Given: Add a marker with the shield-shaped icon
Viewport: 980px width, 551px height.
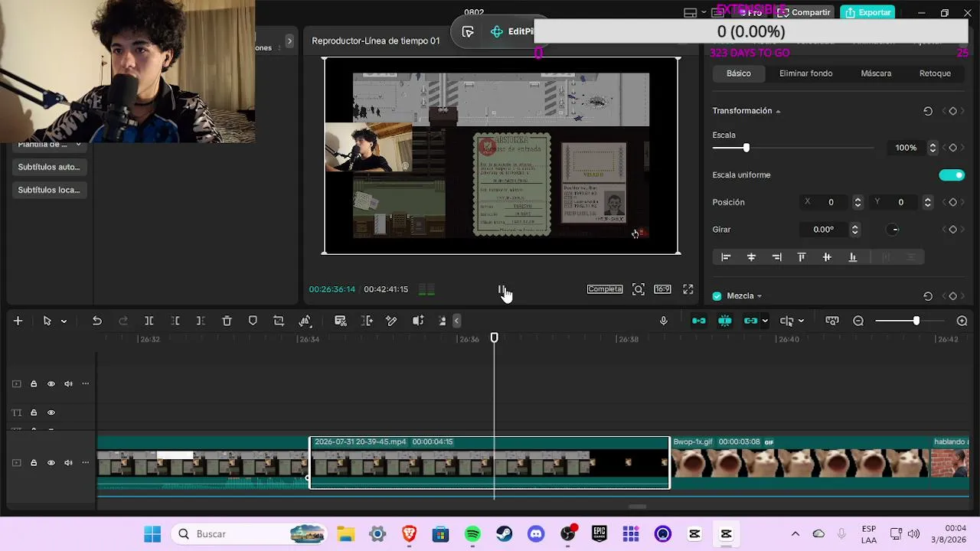Looking at the screenshot, I should coord(253,321).
